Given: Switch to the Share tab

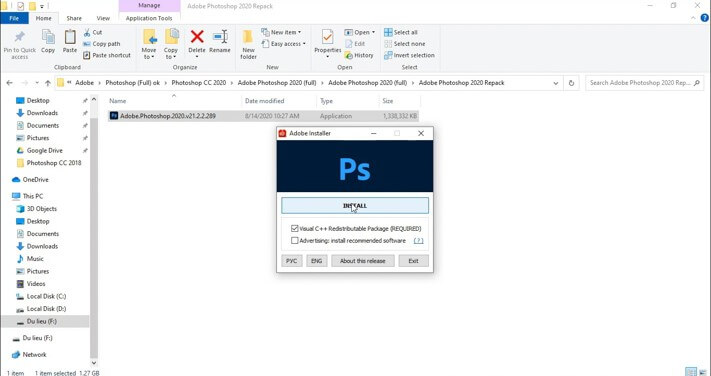Looking at the screenshot, I should (x=74, y=18).
